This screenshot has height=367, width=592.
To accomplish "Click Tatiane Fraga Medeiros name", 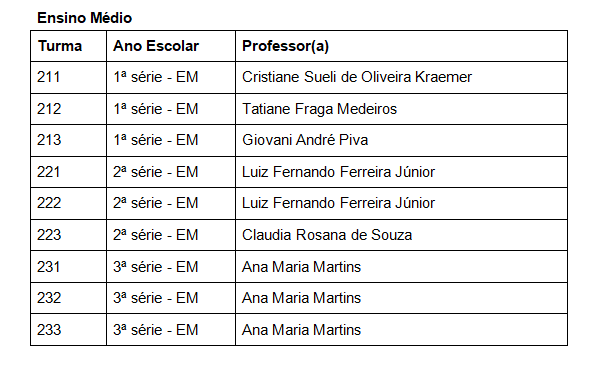I will [x=319, y=109].
